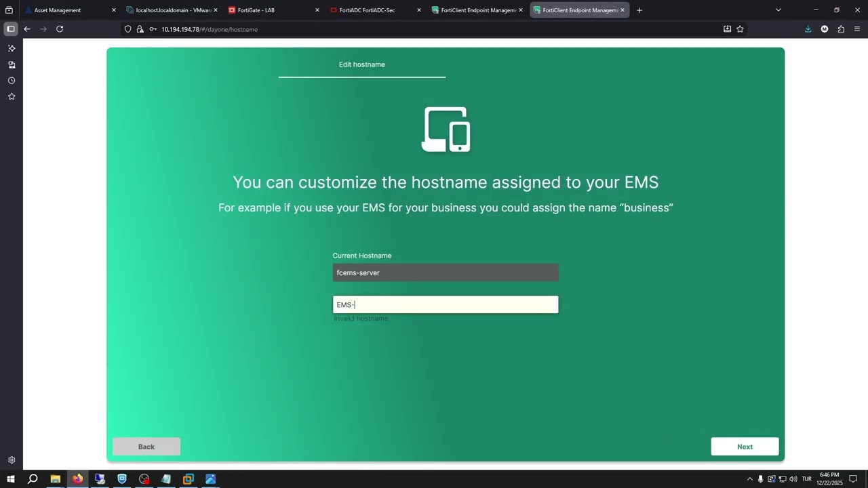Open synced tabs in the sidebar
The image size is (868, 488).
pyautogui.click(x=12, y=65)
